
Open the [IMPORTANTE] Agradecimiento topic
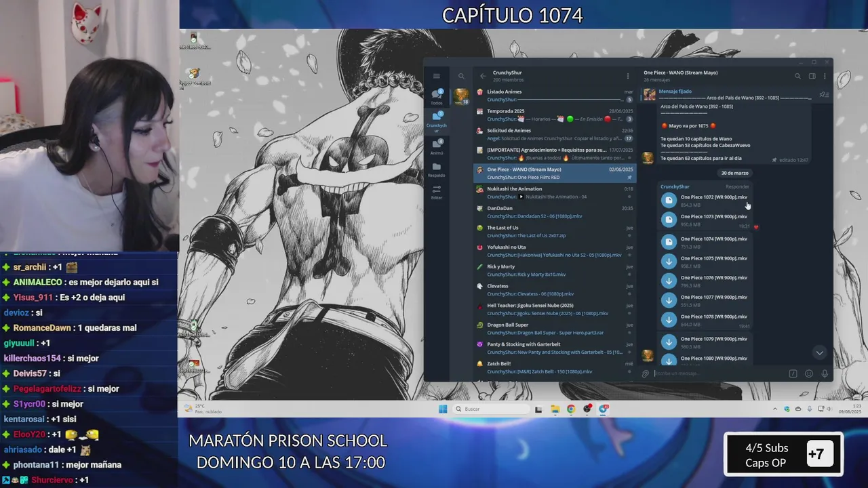coord(555,154)
